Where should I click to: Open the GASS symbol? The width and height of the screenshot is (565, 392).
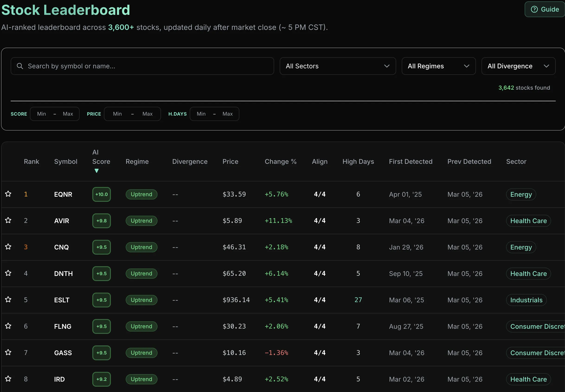63,353
